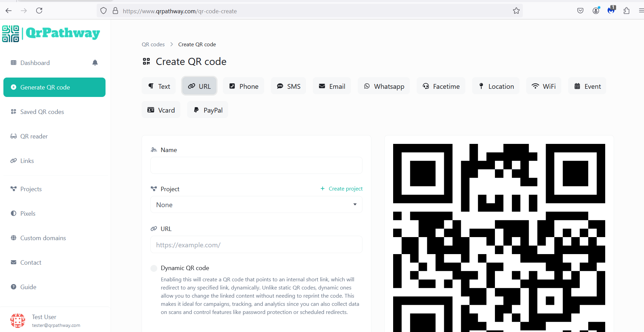
Task: Select the WiFi QR type
Action: 544,86
